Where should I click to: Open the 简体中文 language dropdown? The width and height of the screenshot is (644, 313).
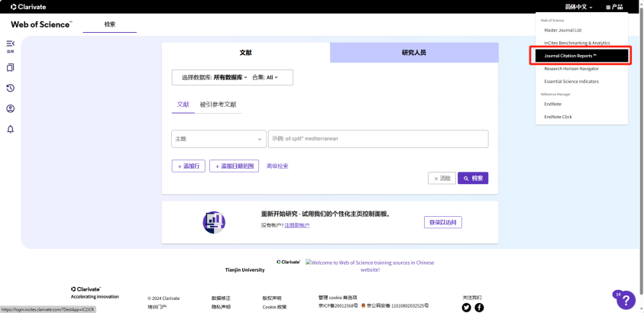[579, 7]
